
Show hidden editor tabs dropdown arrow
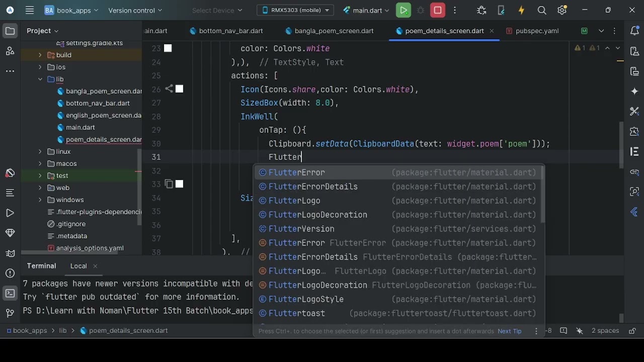(x=601, y=31)
